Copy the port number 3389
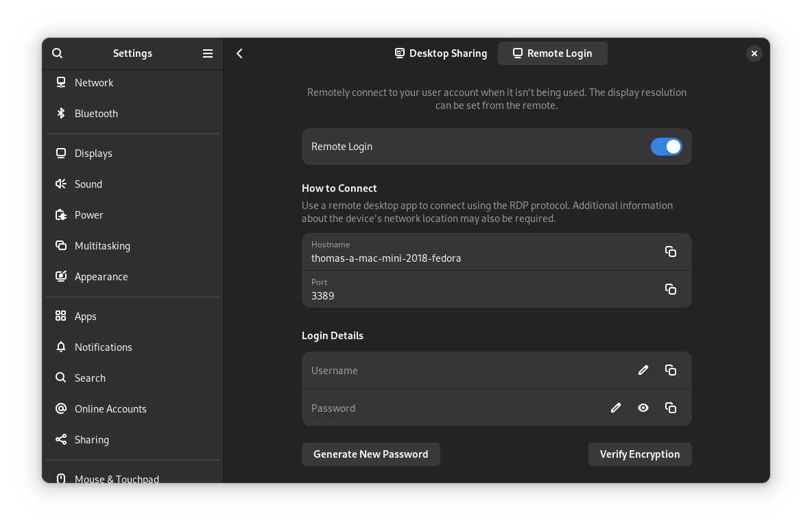The width and height of the screenshot is (812, 529). click(x=670, y=289)
